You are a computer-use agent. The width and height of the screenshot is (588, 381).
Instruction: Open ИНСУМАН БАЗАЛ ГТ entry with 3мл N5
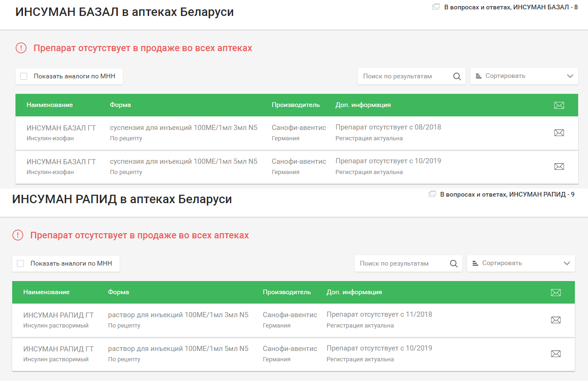pos(61,128)
